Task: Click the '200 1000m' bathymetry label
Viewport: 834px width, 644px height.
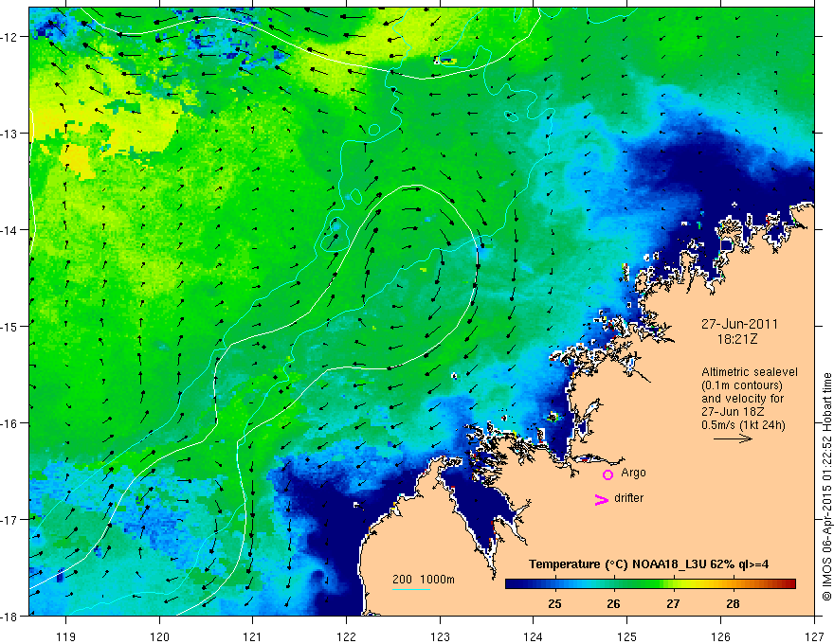Action: point(424,580)
